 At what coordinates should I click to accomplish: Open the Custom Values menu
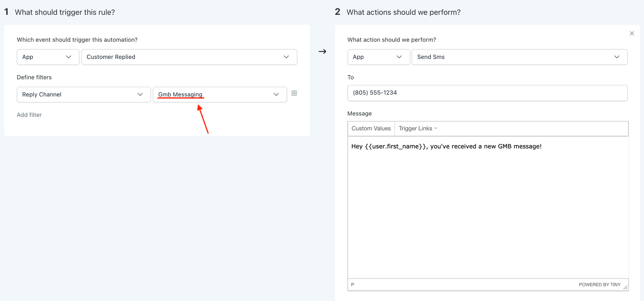tap(371, 129)
